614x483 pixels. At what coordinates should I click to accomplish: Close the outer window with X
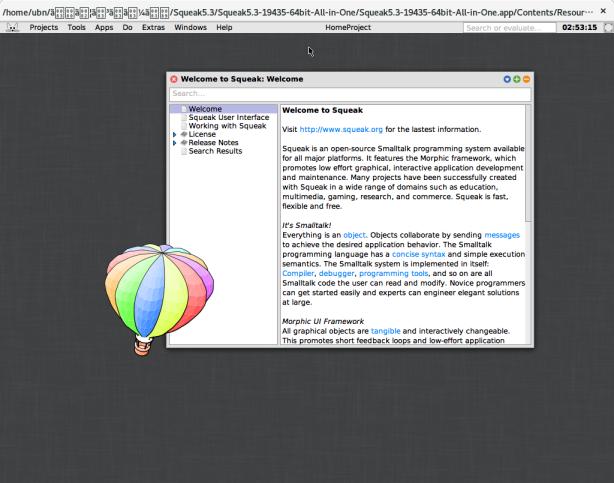pos(603,11)
